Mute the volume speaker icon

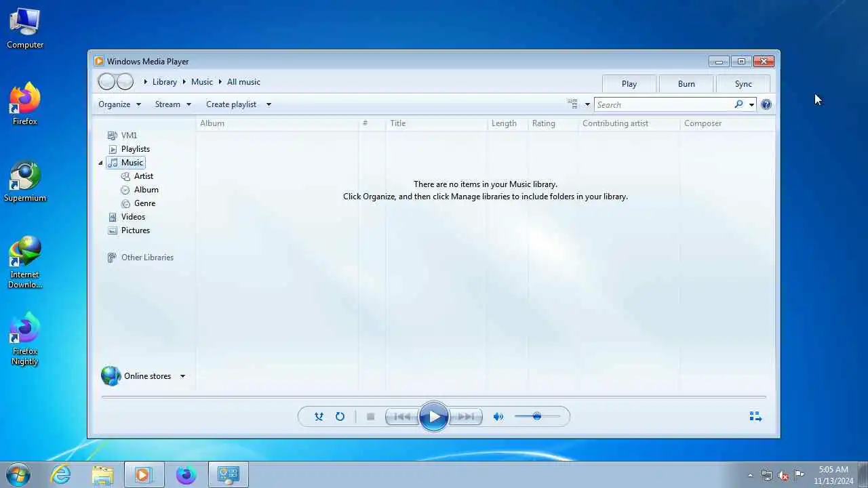(x=498, y=417)
